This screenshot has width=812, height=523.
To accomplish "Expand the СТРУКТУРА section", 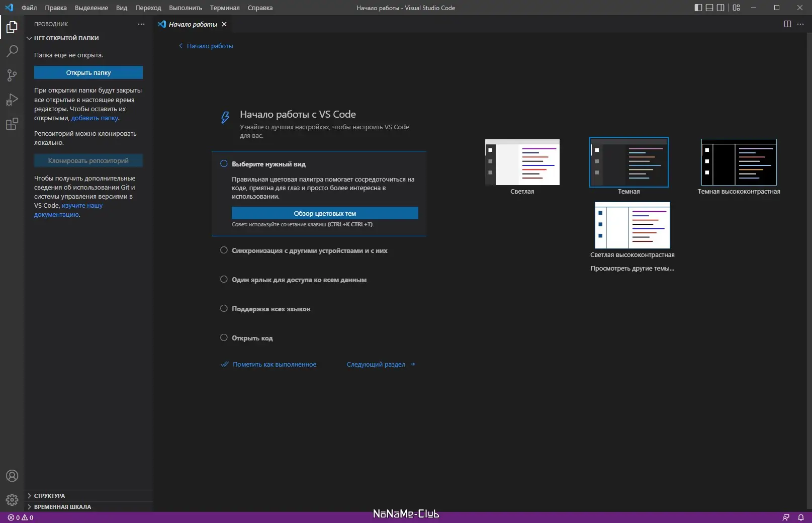I will coord(88,496).
